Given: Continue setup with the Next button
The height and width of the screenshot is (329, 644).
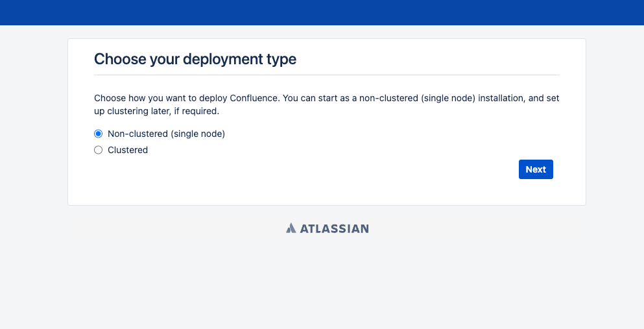Looking at the screenshot, I should point(536,169).
